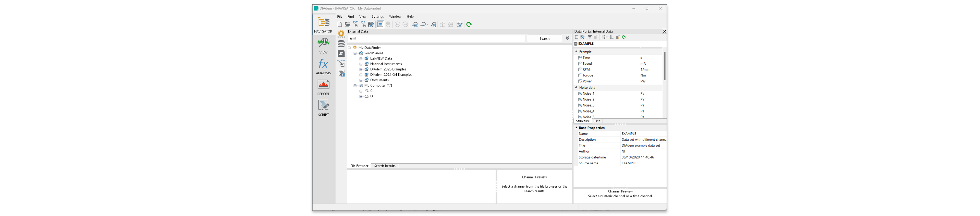Click the filter funnel icon in Data Portal
The width and height of the screenshot is (980, 216).
(x=590, y=37)
